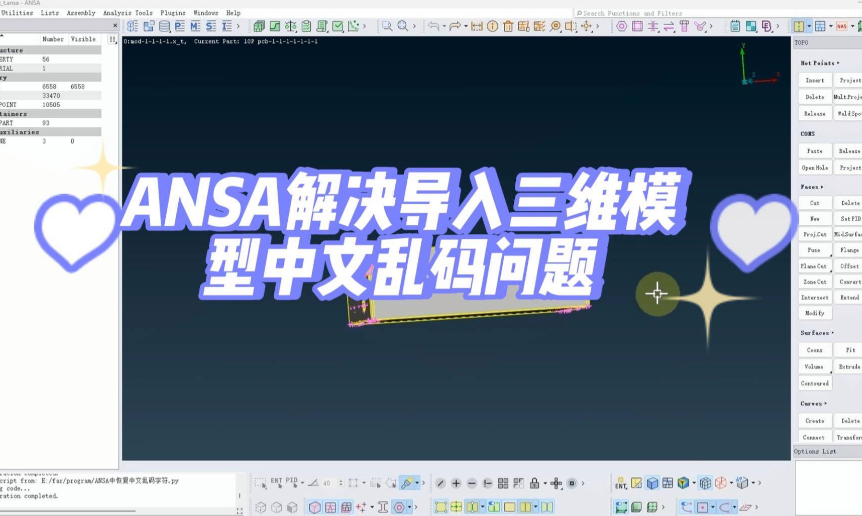Expand the Surfaces group arrow

coord(833,333)
